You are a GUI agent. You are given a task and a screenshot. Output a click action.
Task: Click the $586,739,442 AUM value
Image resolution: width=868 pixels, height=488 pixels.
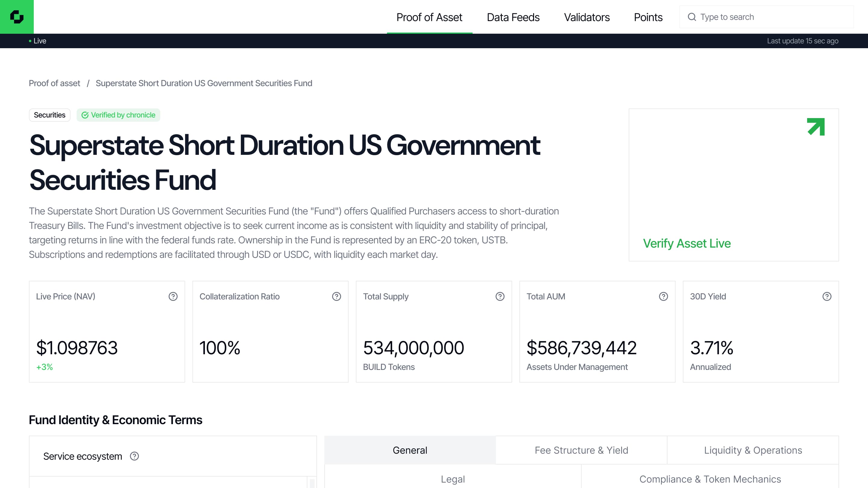[x=582, y=348]
